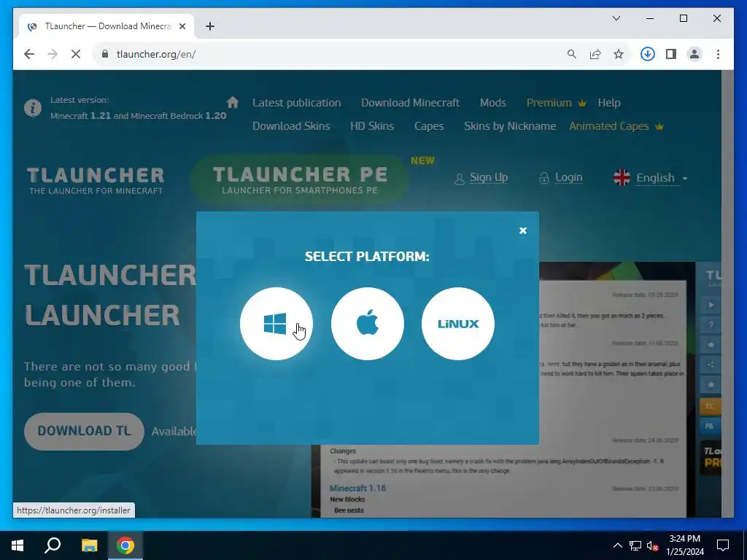Click the Download TL button
This screenshot has height=560, width=747.
[x=85, y=432]
